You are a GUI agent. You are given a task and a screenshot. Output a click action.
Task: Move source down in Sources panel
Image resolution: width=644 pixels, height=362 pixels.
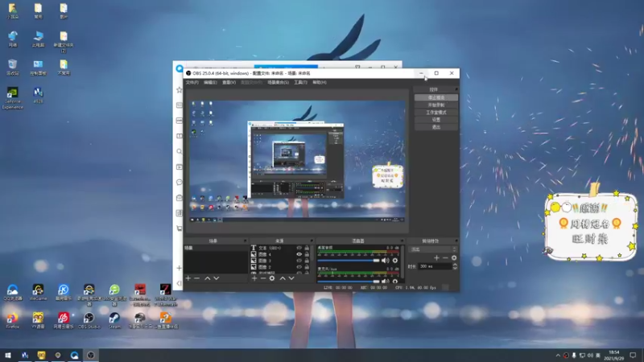click(291, 278)
